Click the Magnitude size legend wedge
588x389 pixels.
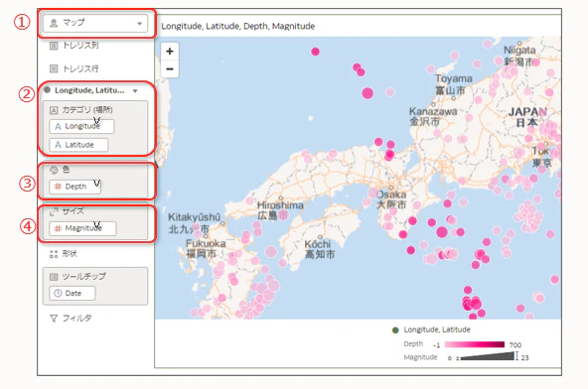click(487, 356)
